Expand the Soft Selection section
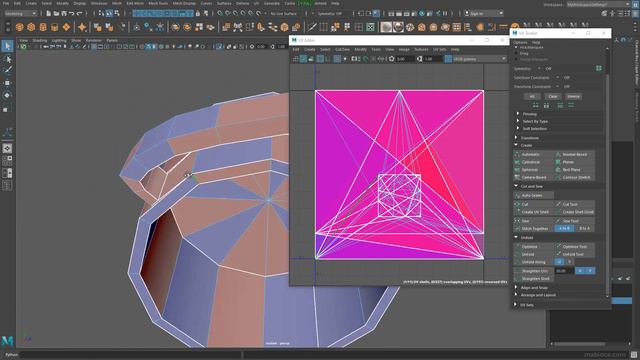Screen dimensions: 640x360 pos(534,129)
